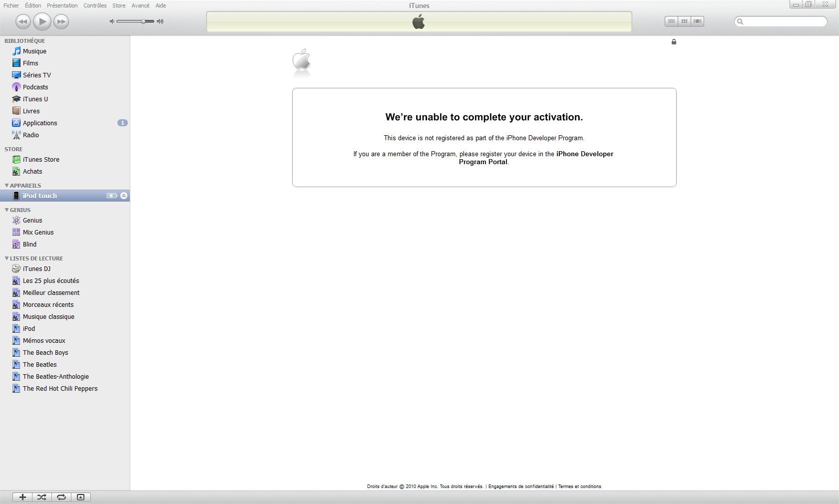The width and height of the screenshot is (839, 504).
Task: Open the Musique library
Action: pos(65,51)
